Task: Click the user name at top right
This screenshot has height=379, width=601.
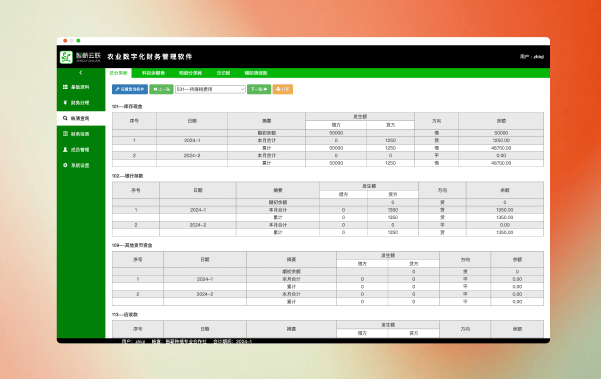Action: (539, 57)
